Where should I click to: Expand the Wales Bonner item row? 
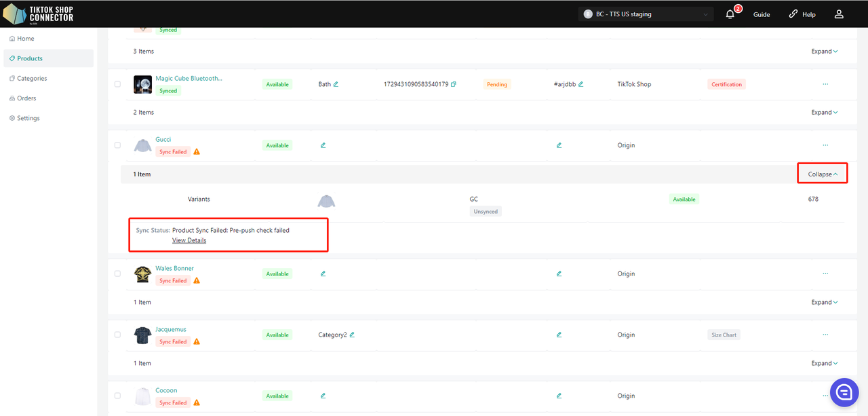[825, 303]
